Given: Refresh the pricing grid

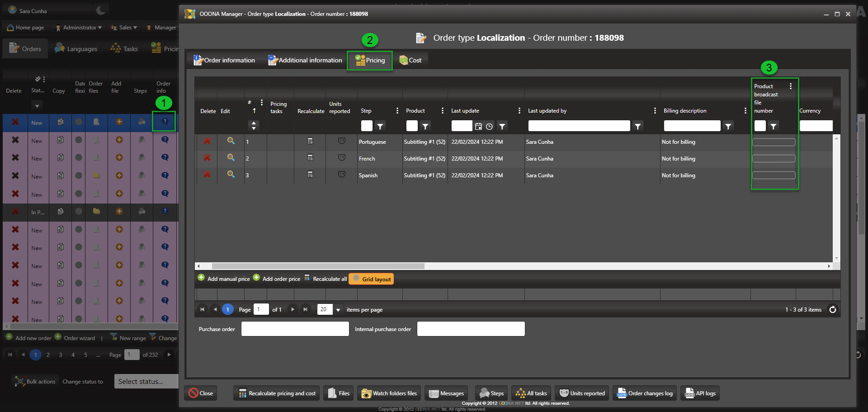Looking at the screenshot, I should [x=832, y=309].
